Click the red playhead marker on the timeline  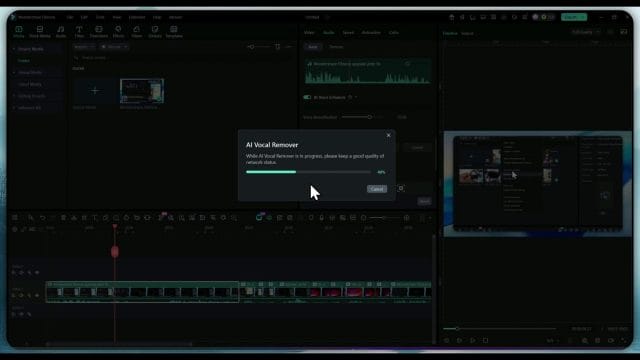coord(115,251)
